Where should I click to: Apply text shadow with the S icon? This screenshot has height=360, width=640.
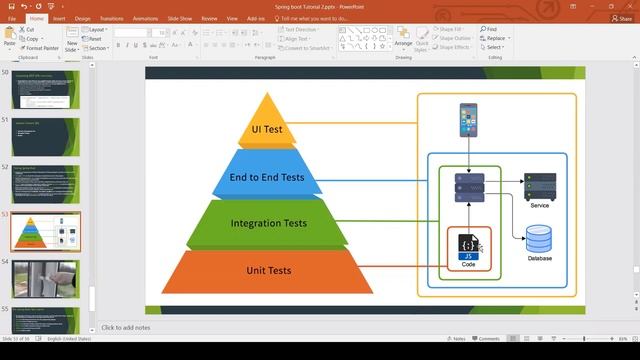coord(144,45)
